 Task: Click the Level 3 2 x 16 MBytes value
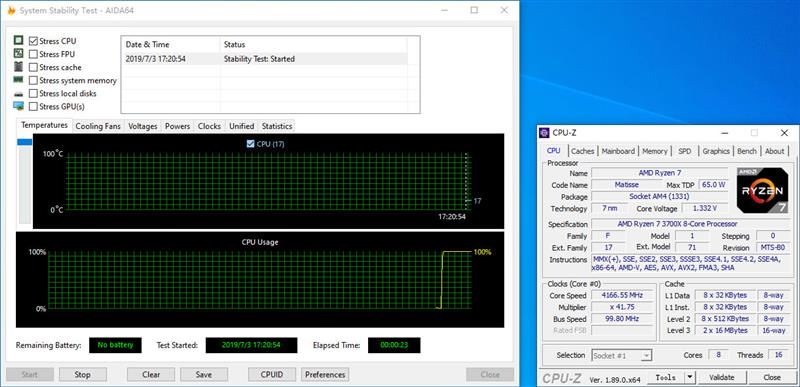coord(725,330)
